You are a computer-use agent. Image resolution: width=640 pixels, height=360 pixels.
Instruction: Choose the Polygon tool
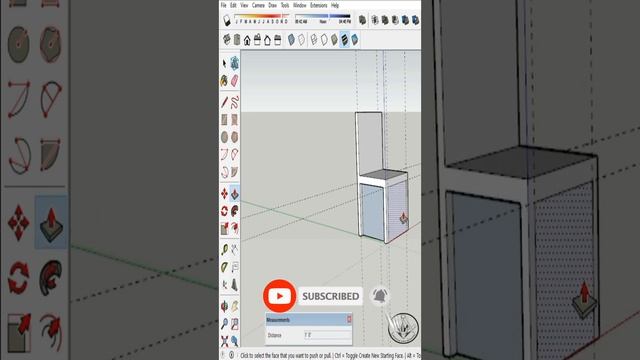click(235, 137)
